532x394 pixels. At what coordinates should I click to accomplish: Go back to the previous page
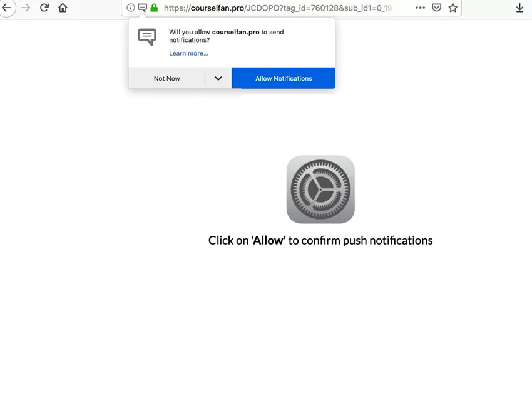click(x=7, y=8)
